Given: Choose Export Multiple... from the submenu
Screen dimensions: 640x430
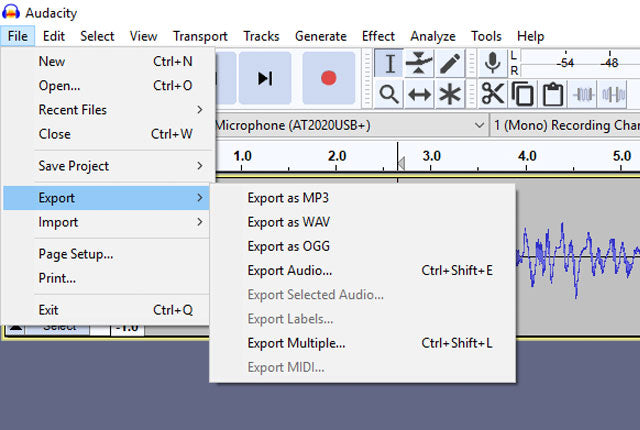Looking at the screenshot, I should coord(296,343).
